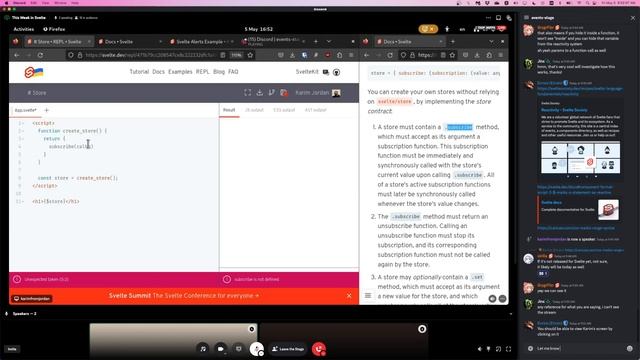Select the Store REPL browser tab

click(x=58, y=42)
